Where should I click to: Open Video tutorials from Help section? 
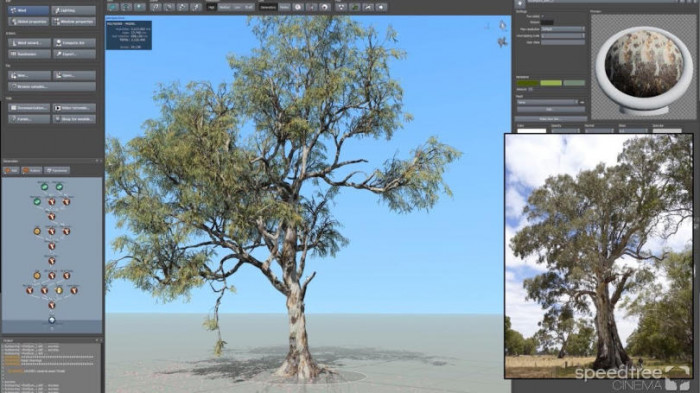click(x=74, y=108)
